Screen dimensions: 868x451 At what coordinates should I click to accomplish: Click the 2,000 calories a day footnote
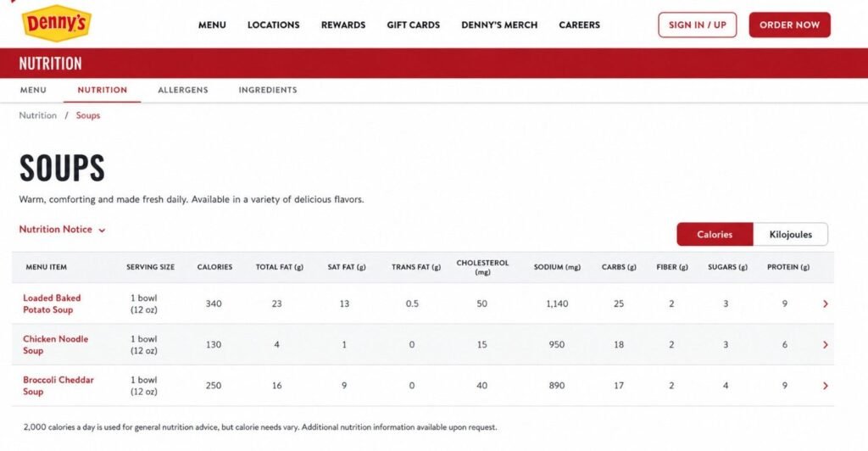[260, 427]
